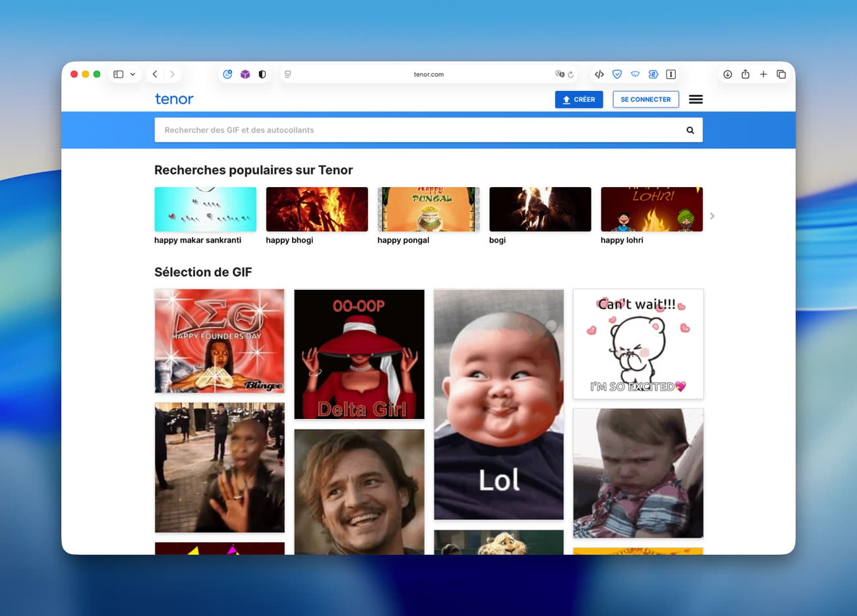The height and width of the screenshot is (616, 857).
Task: Open the Safari share icon
Action: click(745, 74)
